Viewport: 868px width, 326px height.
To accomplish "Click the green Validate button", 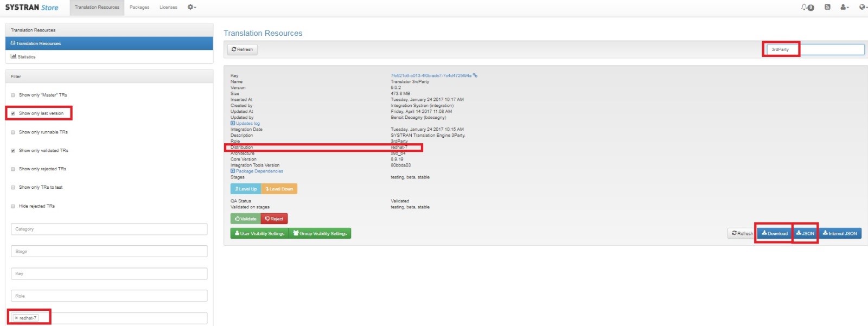I will click(x=246, y=219).
